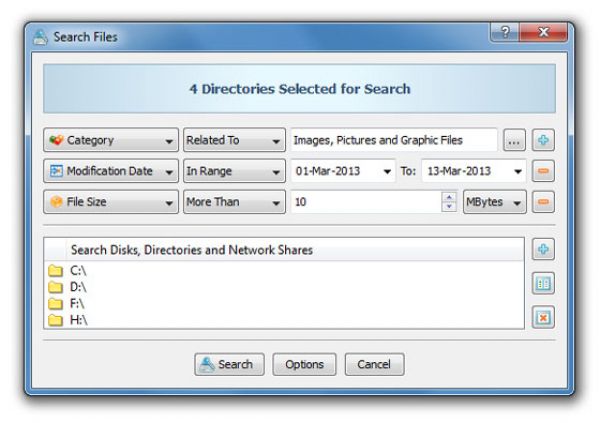Click the Search Disks, Directories column header
The height and width of the screenshot is (423, 600).
(295, 250)
